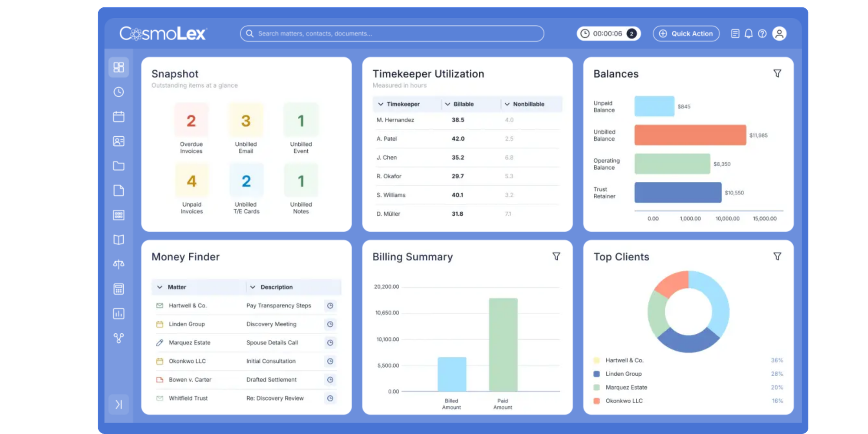Open 'Pay Transparency Steps' description
Viewport: 868px width, 434px height.
(279, 306)
